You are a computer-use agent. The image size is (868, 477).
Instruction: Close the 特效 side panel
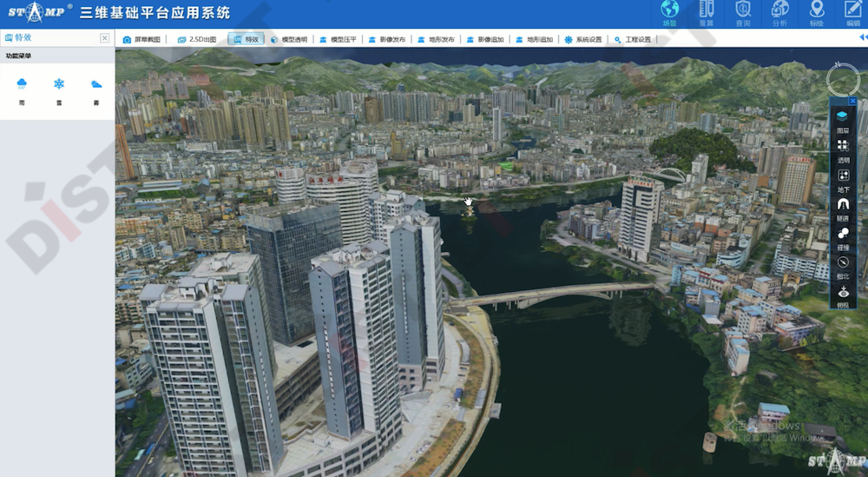click(x=105, y=38)
